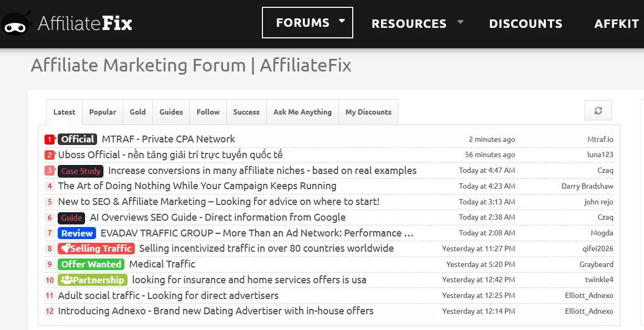Click the '2 minutes ago' timestamp
Image resolution: width=644 pixels, height=330 pixels.
492,139
